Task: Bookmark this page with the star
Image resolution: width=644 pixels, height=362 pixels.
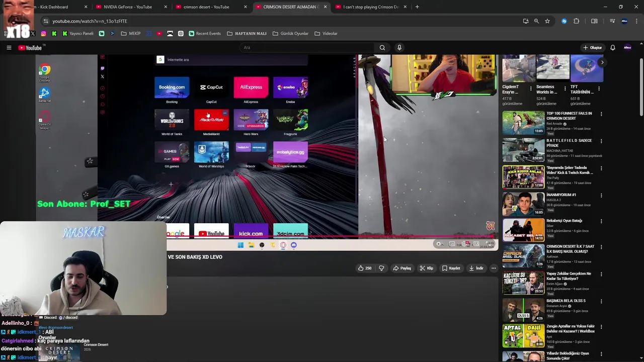Action: click(547, 21)
